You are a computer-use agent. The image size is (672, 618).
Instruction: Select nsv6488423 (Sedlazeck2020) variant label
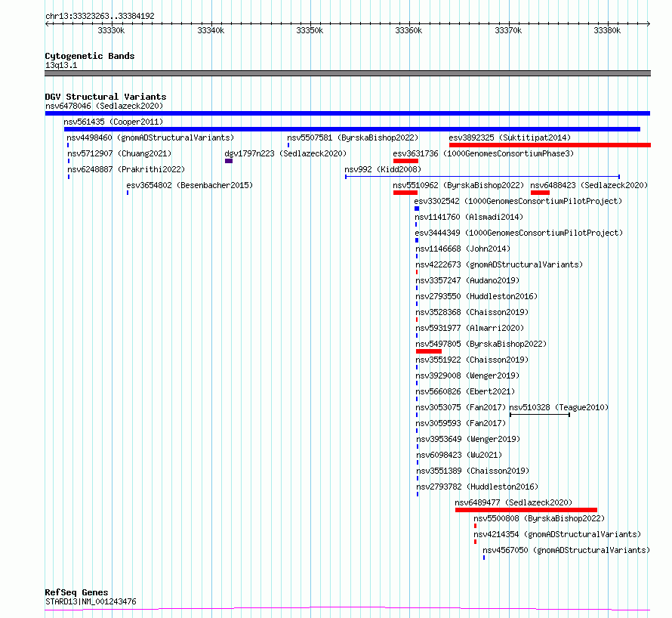589,185
